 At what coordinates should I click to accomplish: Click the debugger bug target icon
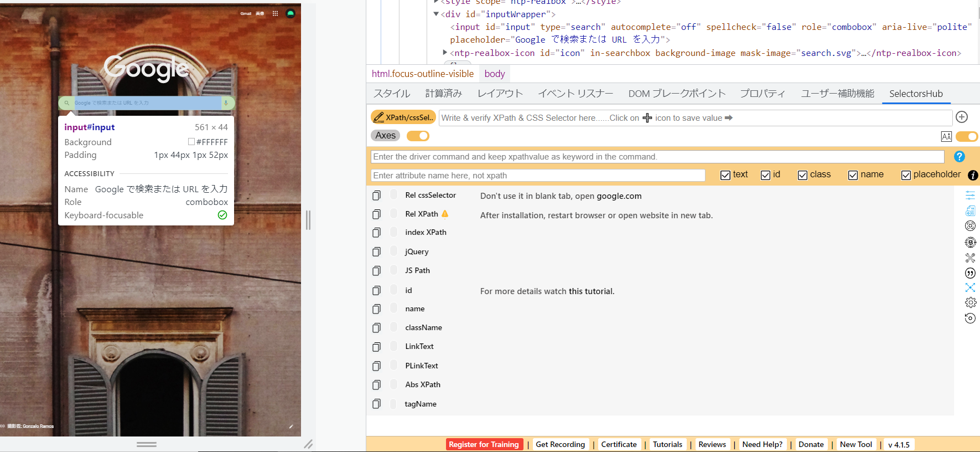[x=970, y=242]
